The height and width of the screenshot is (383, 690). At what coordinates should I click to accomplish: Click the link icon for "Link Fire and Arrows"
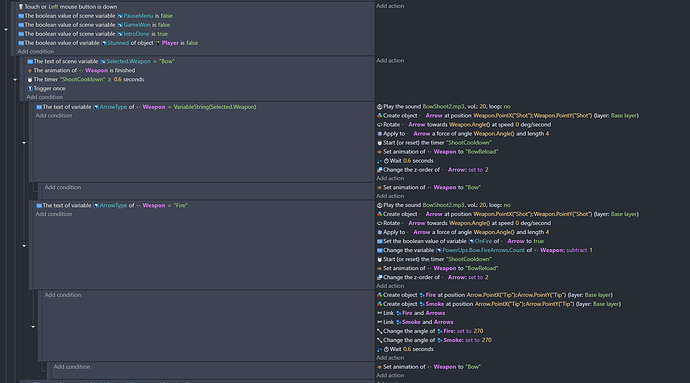(x=380, y=313)
